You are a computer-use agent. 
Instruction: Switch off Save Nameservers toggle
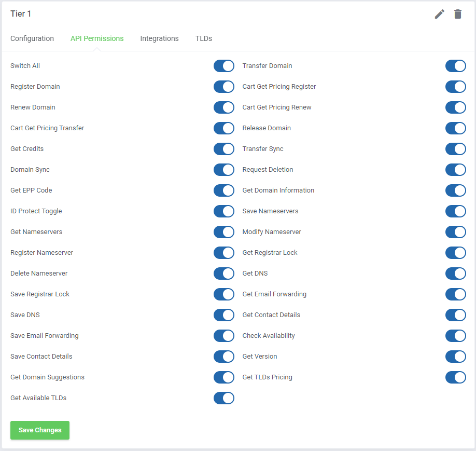pyautogui.click(x=456, y=211)
